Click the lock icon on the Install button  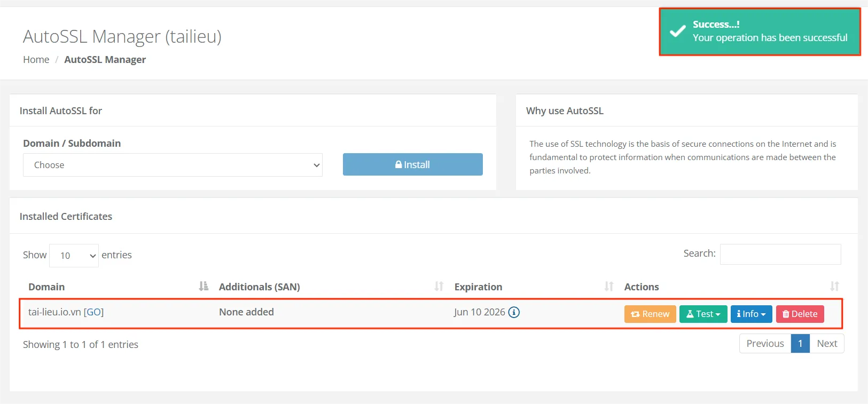point(400,164)
